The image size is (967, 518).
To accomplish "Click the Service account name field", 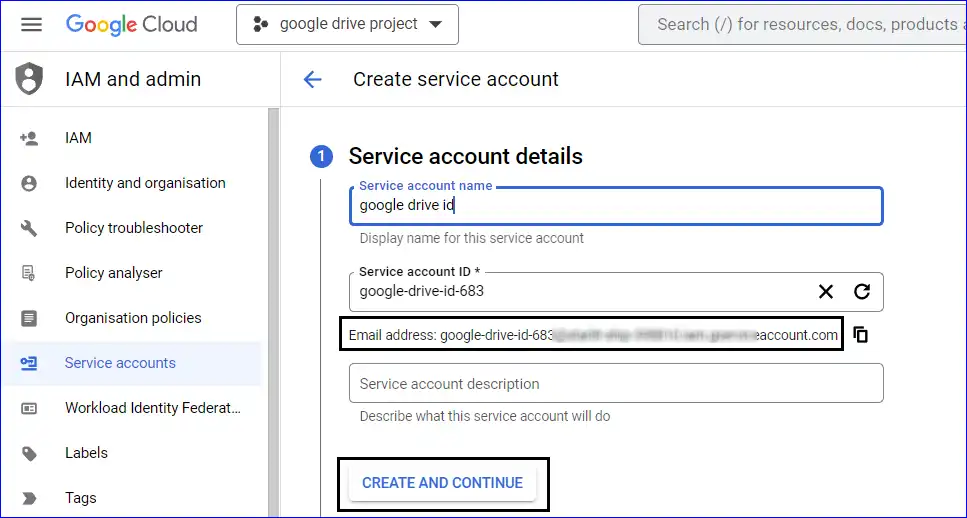I will click(x=616, y=206).
